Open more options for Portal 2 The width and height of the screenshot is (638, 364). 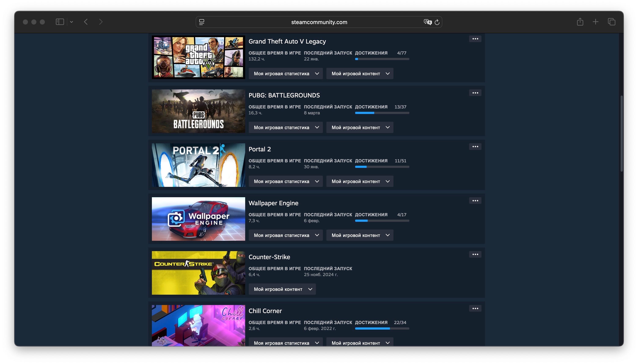coord(475,146)
